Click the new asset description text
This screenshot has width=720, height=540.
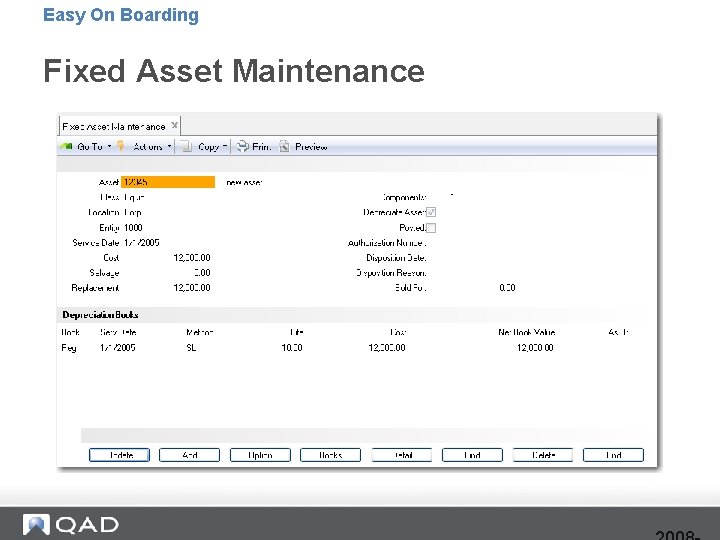[244, 183]
